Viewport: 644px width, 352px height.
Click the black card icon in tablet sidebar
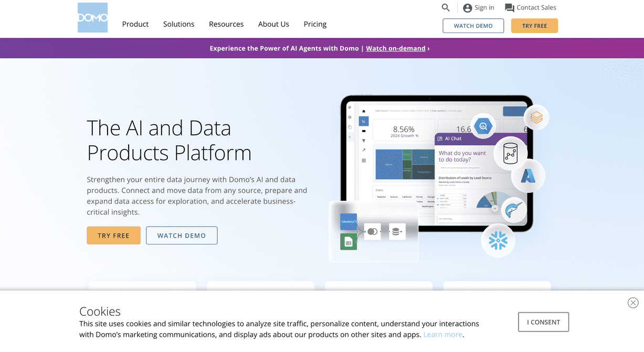tap(364, 131)
